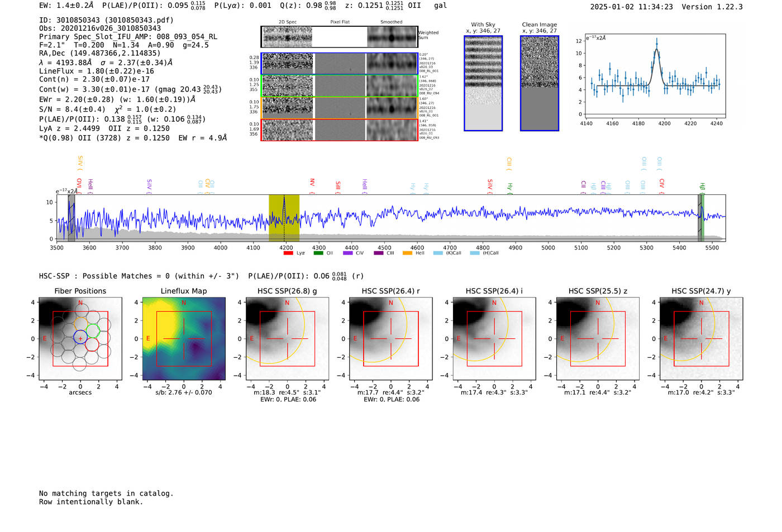Select the blue-bordered fiber 2D spec cutout

coord(287,64)
